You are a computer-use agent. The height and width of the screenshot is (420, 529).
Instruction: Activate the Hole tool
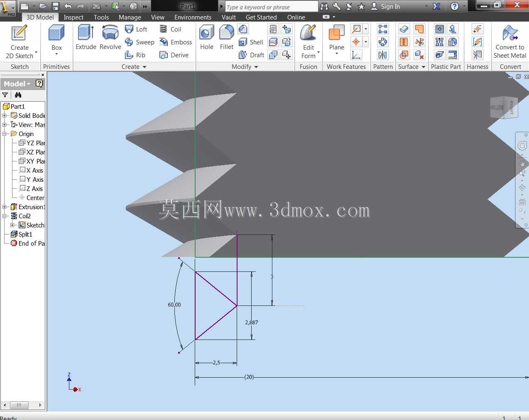click(x=207, y=37)
